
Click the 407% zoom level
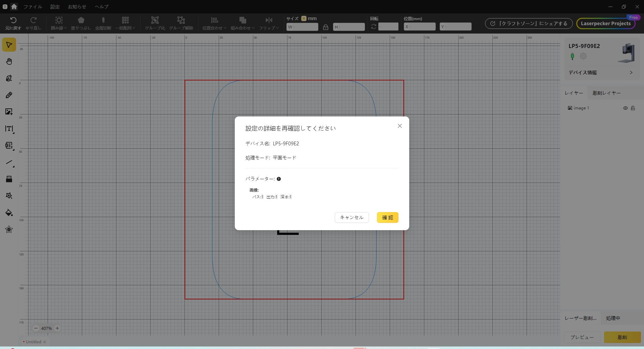click(47, 329)
